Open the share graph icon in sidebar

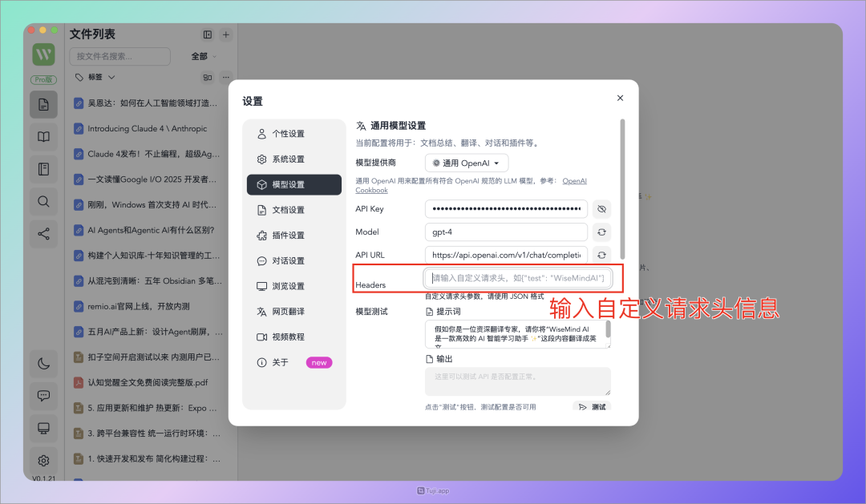point(43,234)
